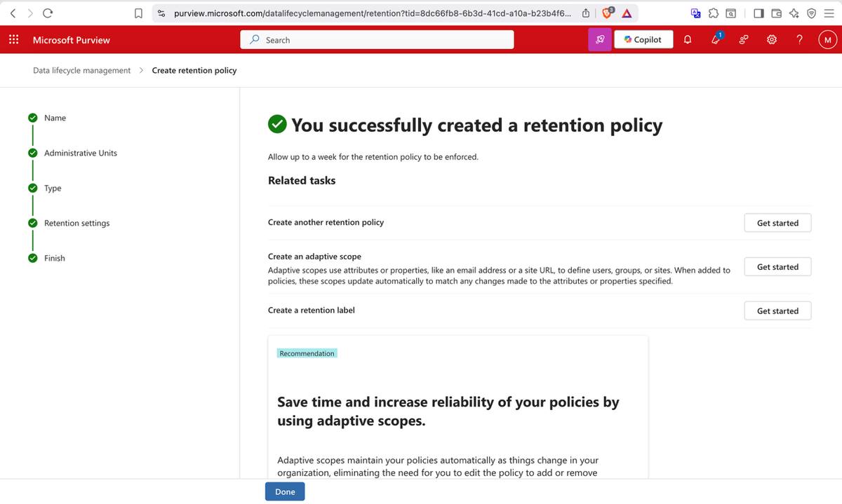The width and height of the screenshot is (842, 504).
Task: Open the people connections icon in header
Action: coord(744,40)
